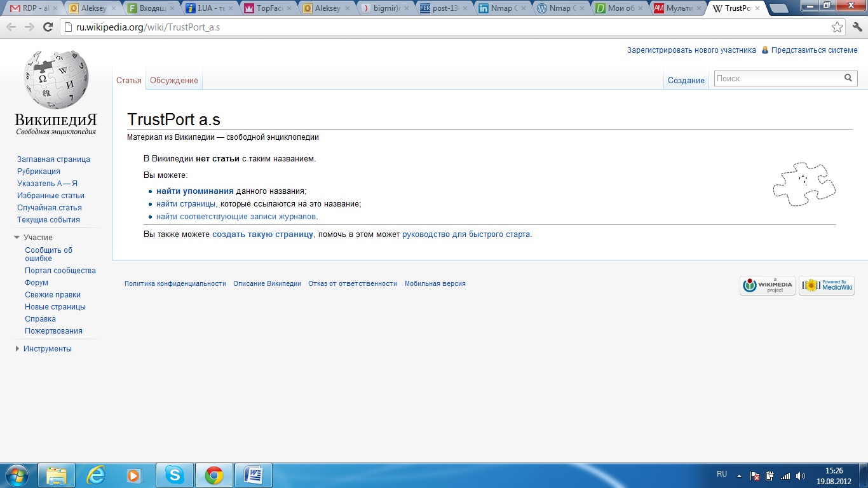
Task: Switch to the I.UA tab
Action: click(209, 9)
